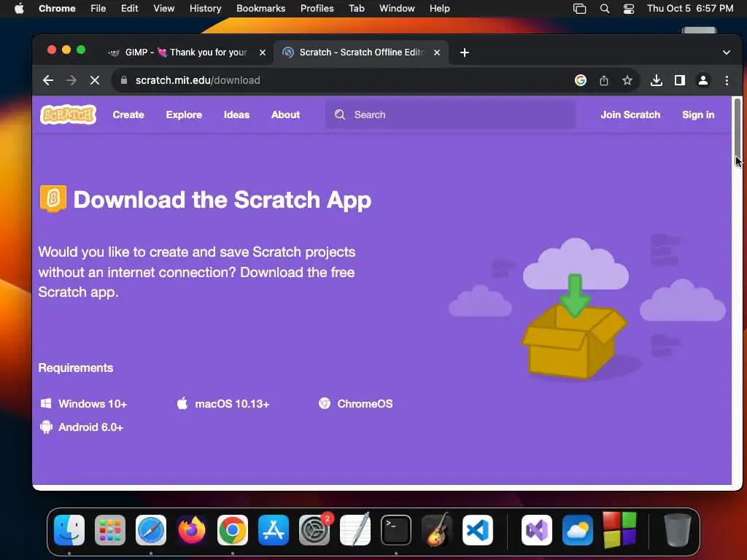Stop page loading with the X button
The height and width of the screenshot is (560, 747).
(x=95, y=80)
